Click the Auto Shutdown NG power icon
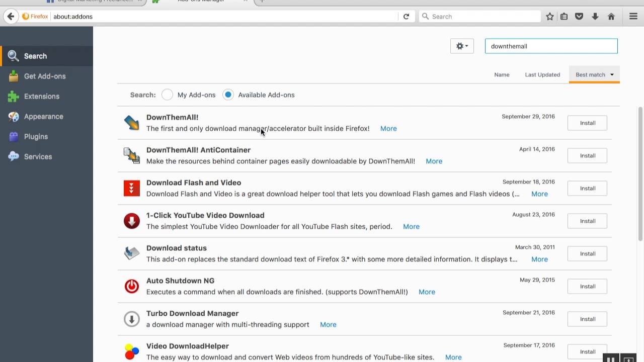Viewport: 644px width, 362px height. pyautogui.click(x=131, y=286)
